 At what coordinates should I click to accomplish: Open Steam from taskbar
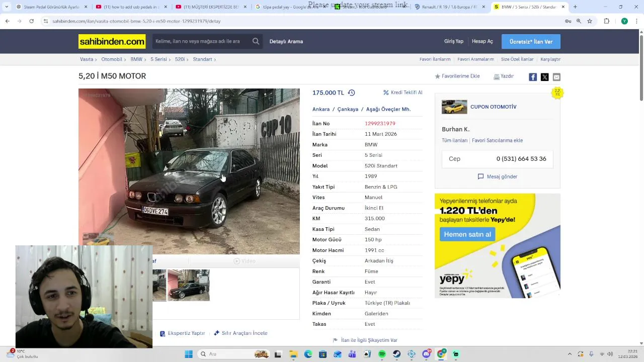[397, 354]
